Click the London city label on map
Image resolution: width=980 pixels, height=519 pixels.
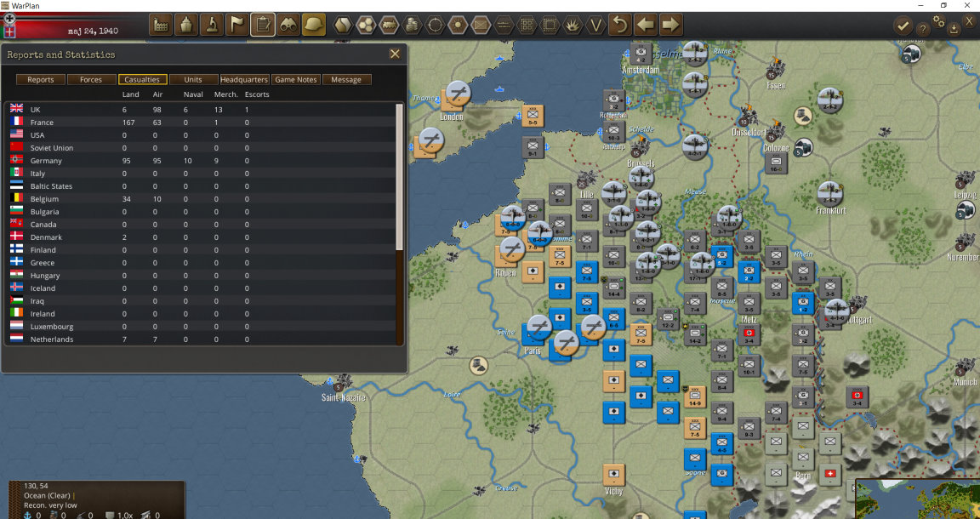click(x=451, y=117)
